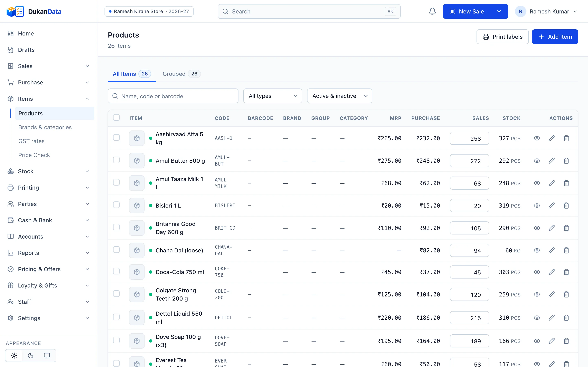Check the select-all checkbox in table header
588x367 pixels.
[x=116, y=117]
